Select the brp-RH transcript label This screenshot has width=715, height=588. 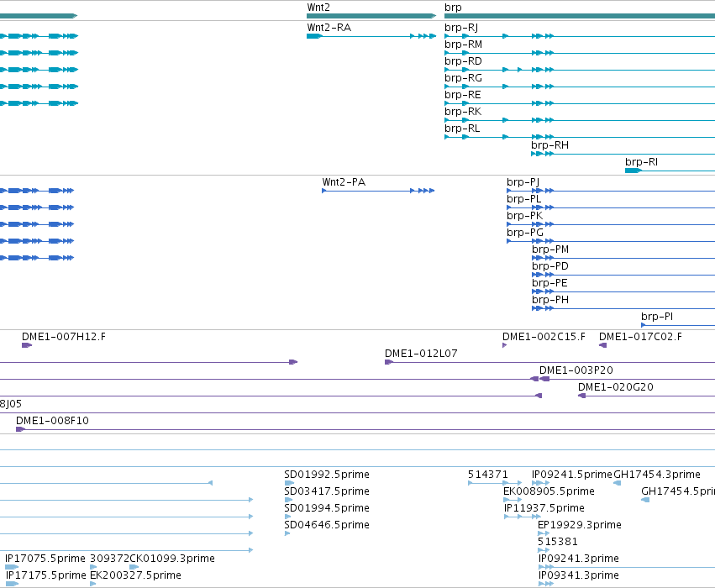coord(549,145)
